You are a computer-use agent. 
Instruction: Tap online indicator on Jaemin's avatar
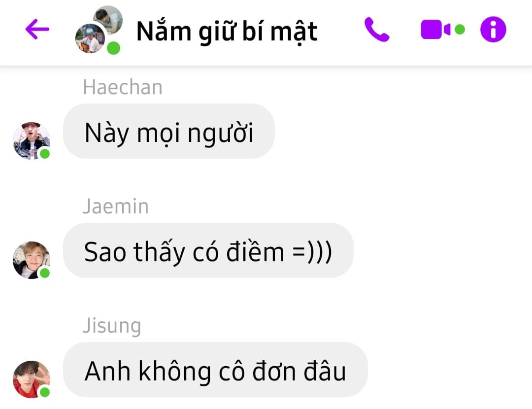click(x=45, y=273)
